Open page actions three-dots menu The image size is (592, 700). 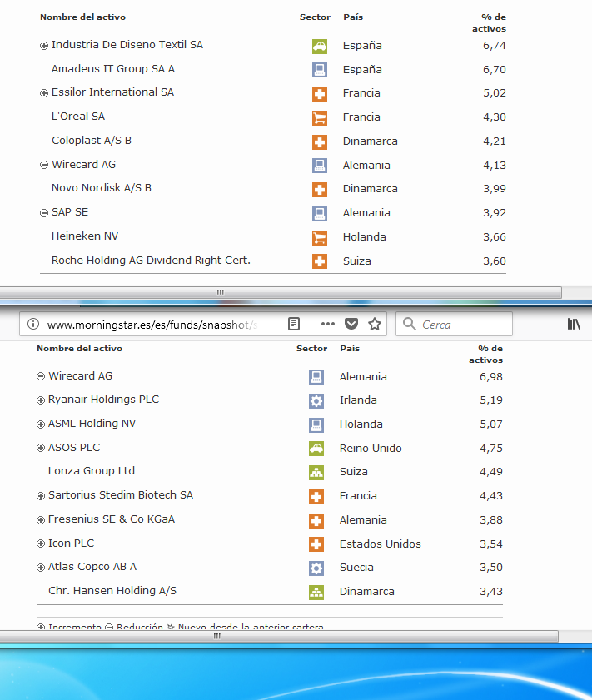[328, 324]
